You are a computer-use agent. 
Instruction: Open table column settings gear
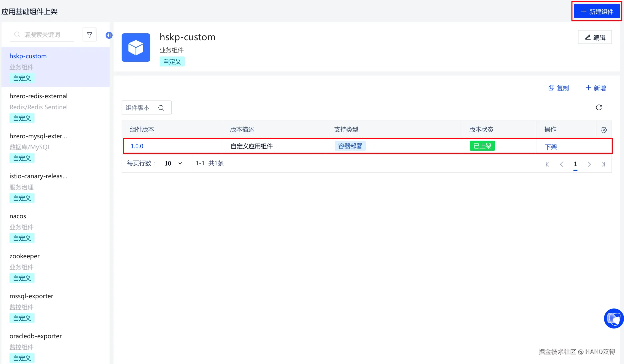[603, 130]
